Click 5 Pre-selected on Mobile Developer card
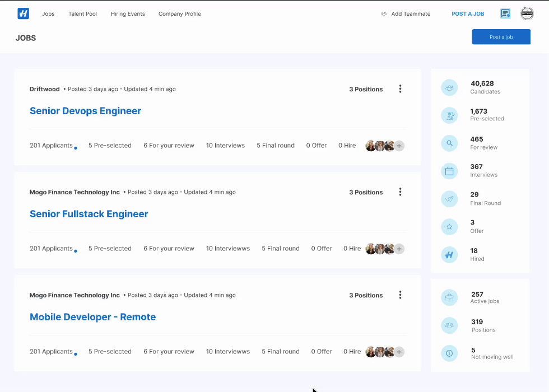This screenshot has width=549, height=392. point(110,352)
